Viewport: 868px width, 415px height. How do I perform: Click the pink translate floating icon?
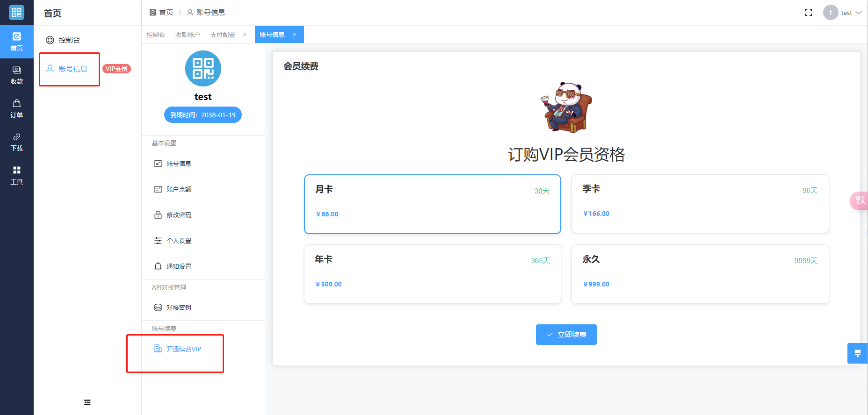coord(860,200)
